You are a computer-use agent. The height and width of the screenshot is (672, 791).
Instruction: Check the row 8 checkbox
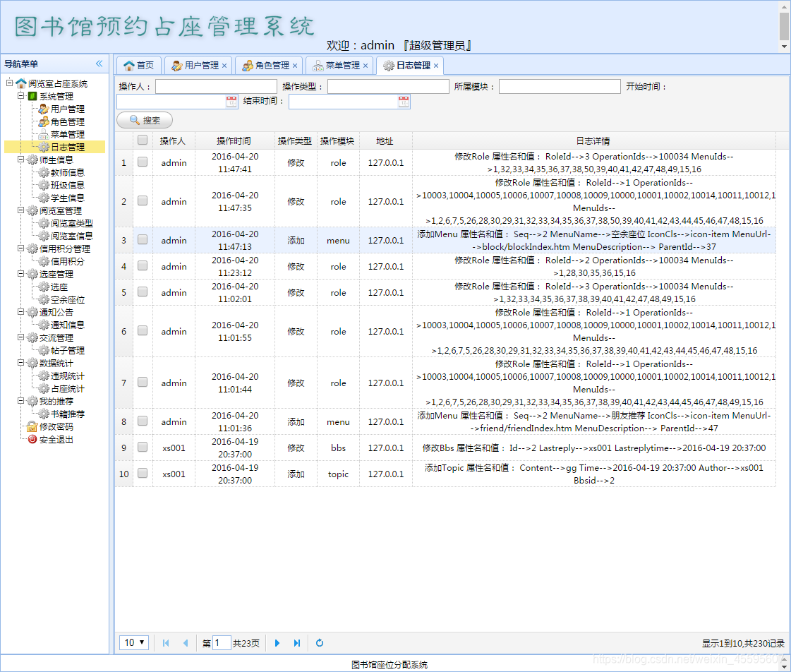click(143, 421)
